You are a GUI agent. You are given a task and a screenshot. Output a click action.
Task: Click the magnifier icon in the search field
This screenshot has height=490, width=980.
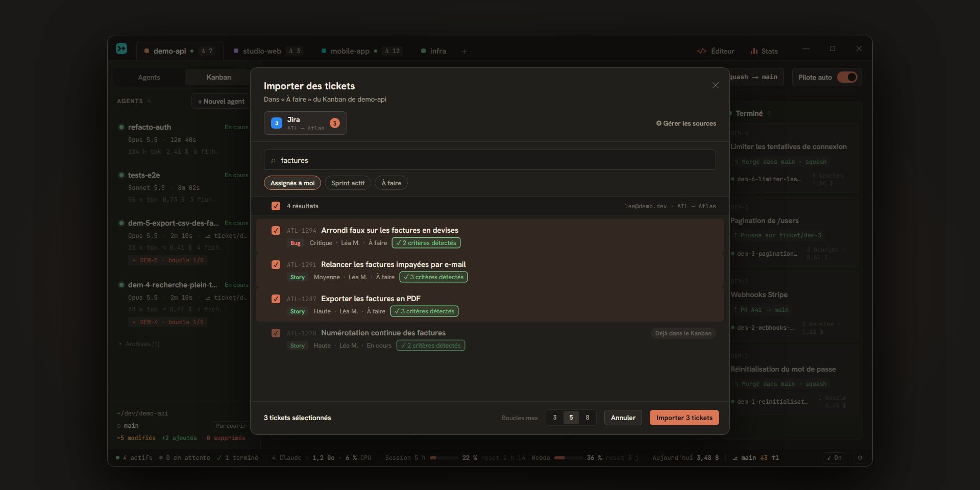click(273, 160)
